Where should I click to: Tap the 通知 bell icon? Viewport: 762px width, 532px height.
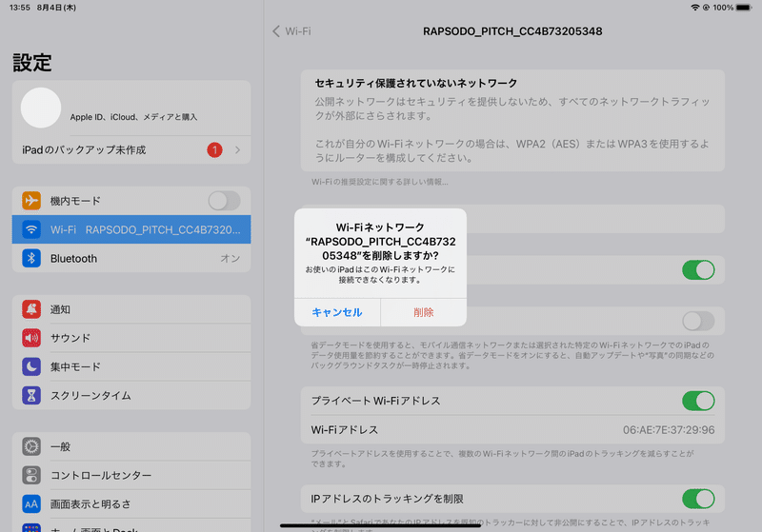pyautogui.click(x=31, y=309)
